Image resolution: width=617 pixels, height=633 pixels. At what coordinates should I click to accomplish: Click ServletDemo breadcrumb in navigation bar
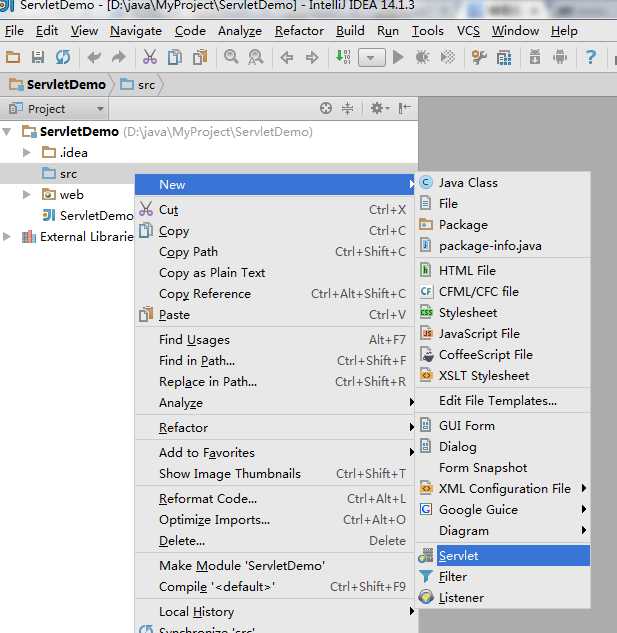click(58, 85)
